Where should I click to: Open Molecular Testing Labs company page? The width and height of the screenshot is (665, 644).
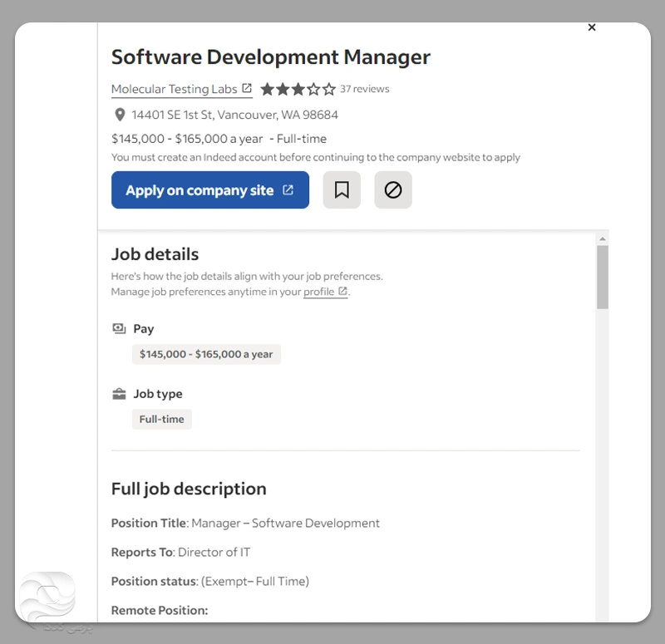(175, 89)
